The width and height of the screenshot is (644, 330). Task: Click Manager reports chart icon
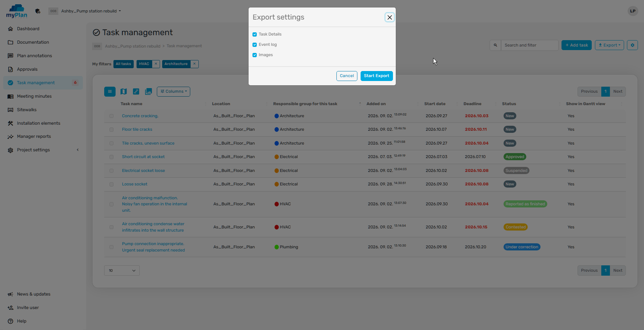10,136
